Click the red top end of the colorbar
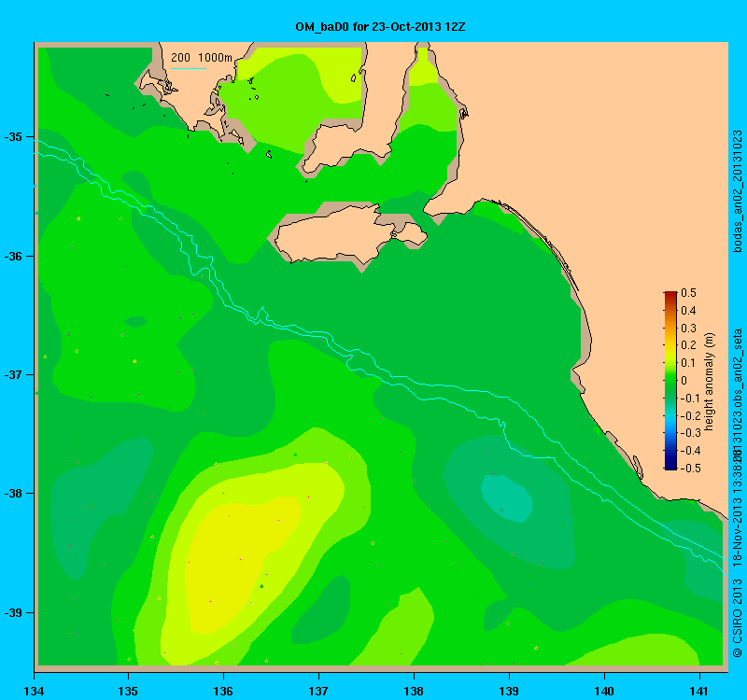747x700 pixels. [670, 295]
